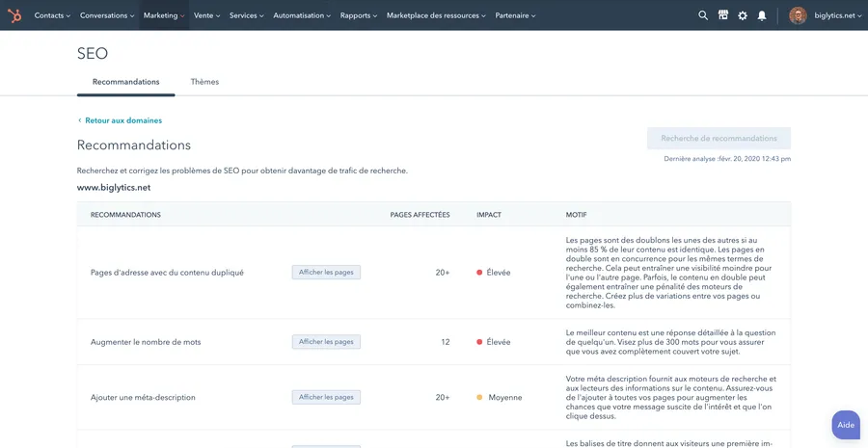Viewport: 868px width, 448px height.
Task: Expand the Vente menu
Action: (x=206, y=15)
